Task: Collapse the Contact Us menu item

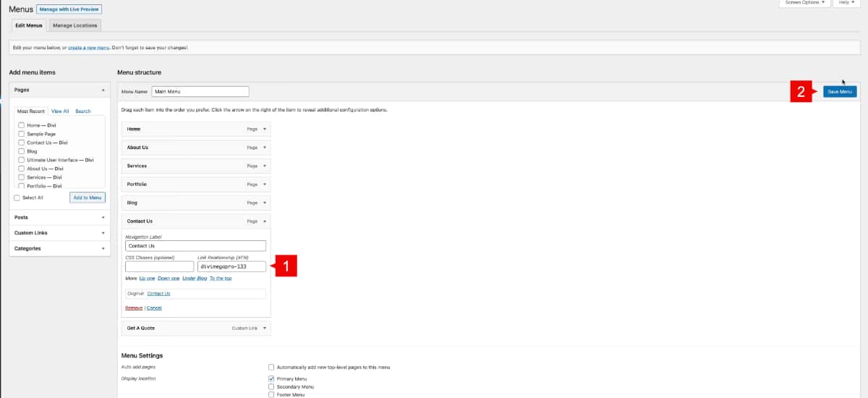Action: point(265,221)
